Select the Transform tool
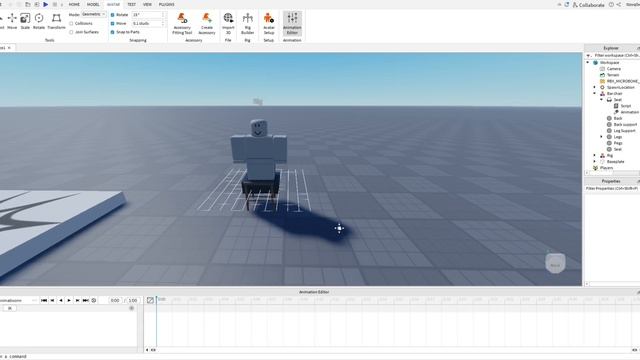640x360 pixels. coord(56,21)
